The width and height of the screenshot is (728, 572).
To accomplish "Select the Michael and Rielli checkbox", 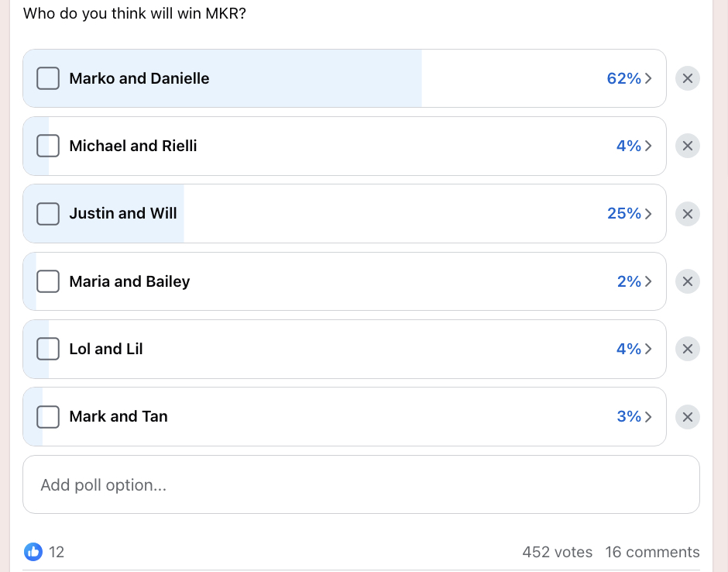I will [48, 146].
